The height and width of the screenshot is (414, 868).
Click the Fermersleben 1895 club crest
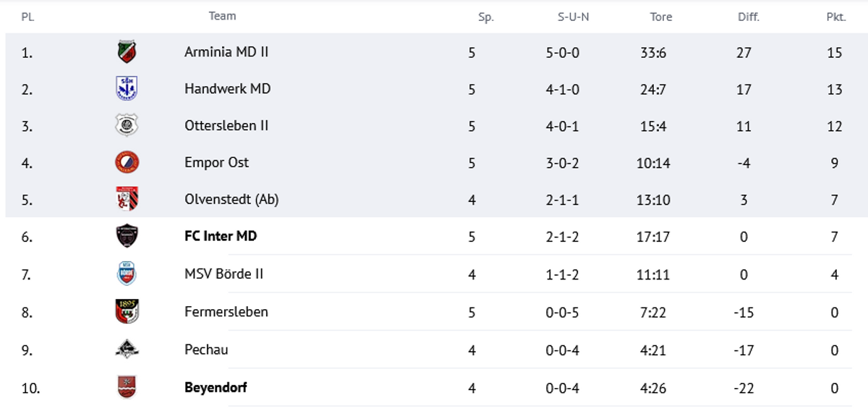click(127, 312)
